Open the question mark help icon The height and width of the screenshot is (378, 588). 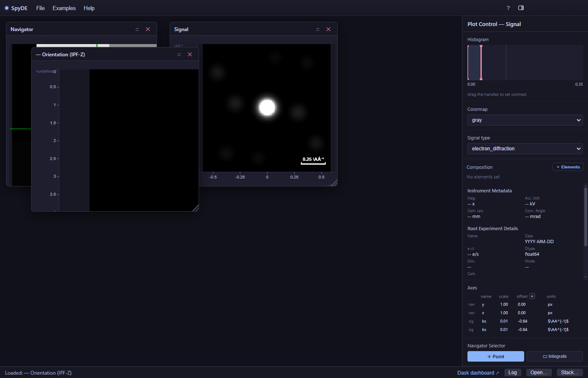pos(508,8)
